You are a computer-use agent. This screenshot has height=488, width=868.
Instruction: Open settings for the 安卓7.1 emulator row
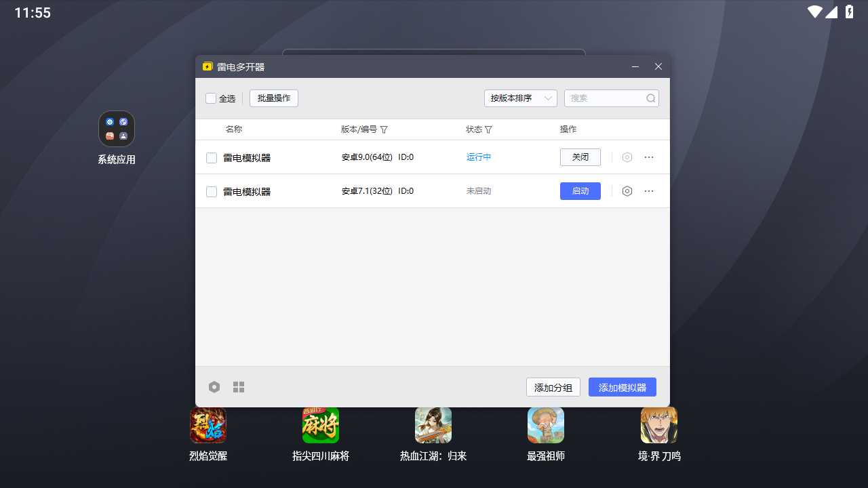(x=627, y=191)
